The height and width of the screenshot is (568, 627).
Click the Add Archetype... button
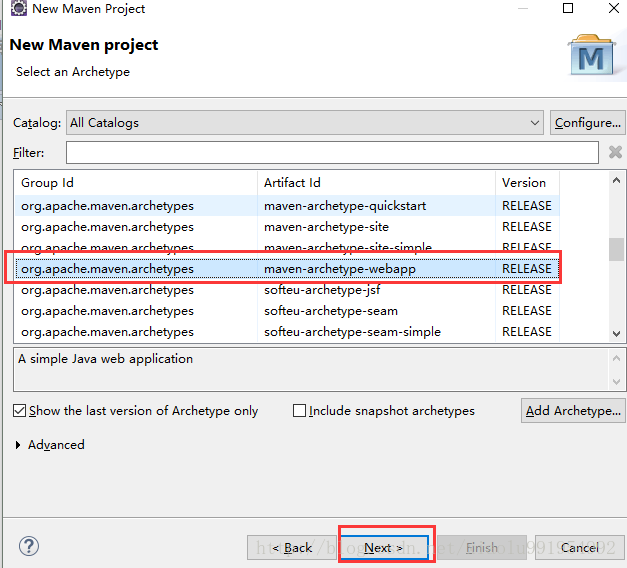click(573, 411)
